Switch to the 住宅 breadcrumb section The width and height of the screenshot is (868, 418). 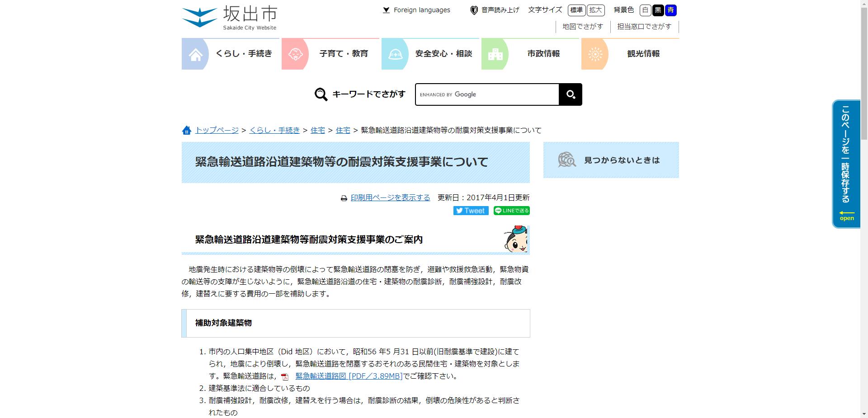[x=318, y=130]
